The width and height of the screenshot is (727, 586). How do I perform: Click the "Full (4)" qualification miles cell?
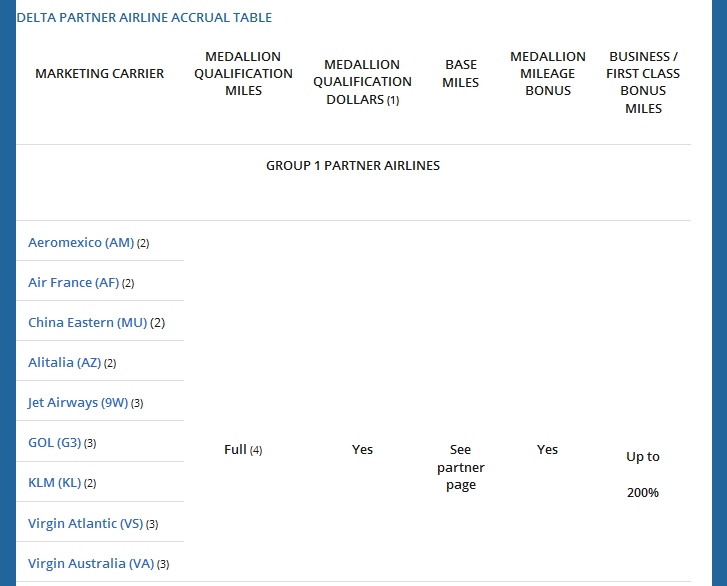[x=242, y=450]
